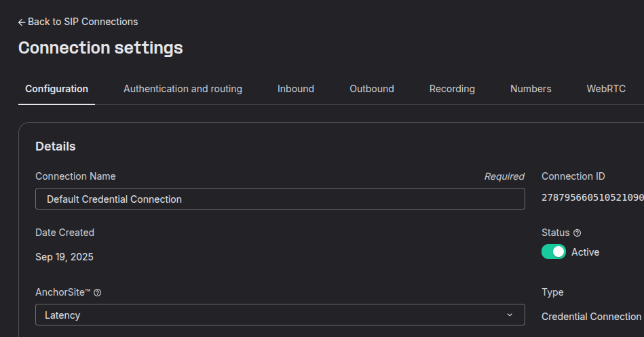Click the chevron arrow in Latency selector
The image size is (644, 337).
point(510,315)
